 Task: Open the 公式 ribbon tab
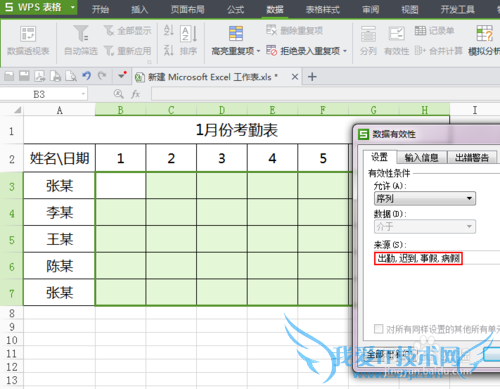point(235,9)
